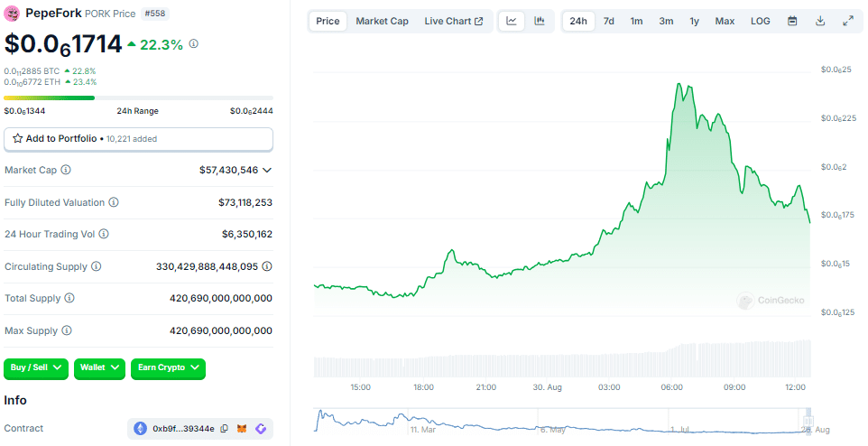Switch to candlestick chart view icon
868x446 pixels.
540,21
